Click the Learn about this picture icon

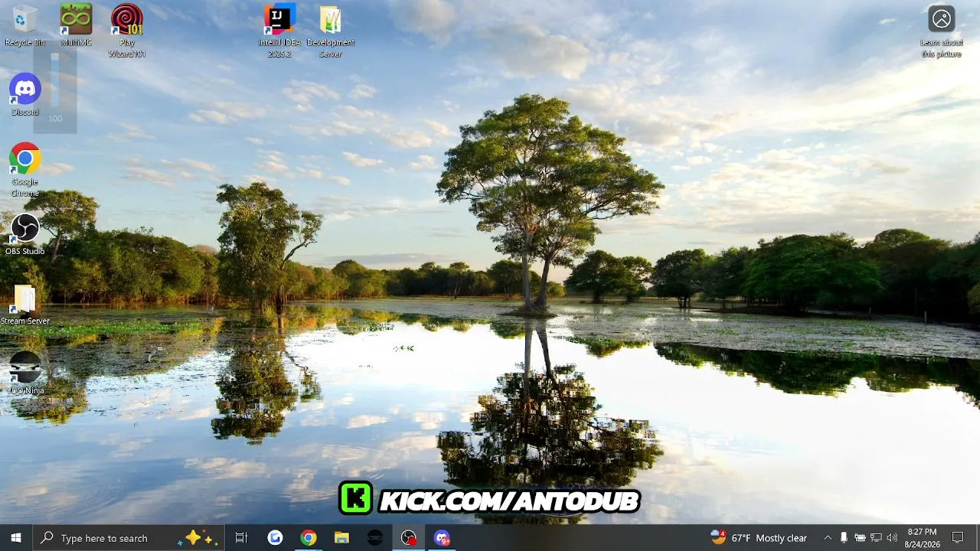click(941, 31)
